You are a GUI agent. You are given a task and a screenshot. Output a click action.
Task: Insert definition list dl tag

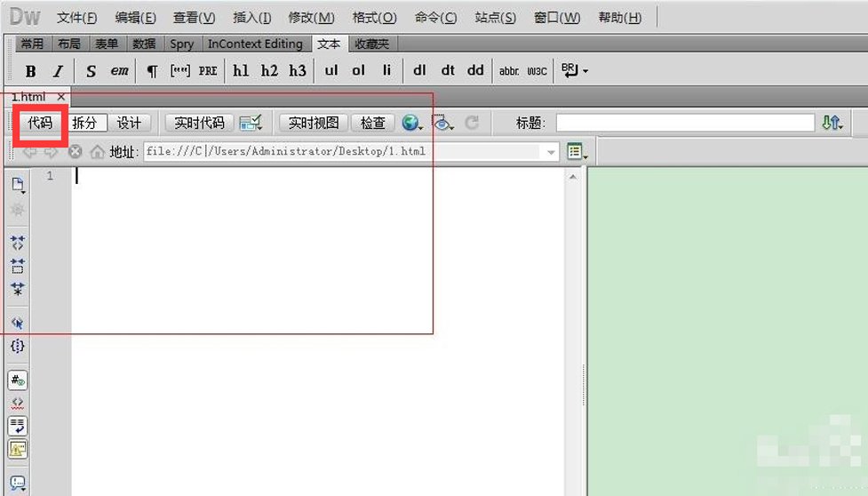point(419,70)
